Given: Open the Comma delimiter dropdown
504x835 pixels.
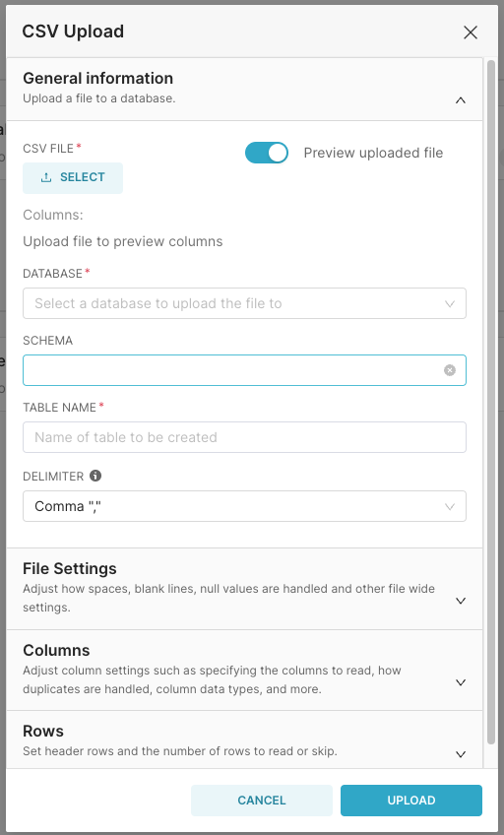Looking at the screenshot, I should (x=244, y=506).
